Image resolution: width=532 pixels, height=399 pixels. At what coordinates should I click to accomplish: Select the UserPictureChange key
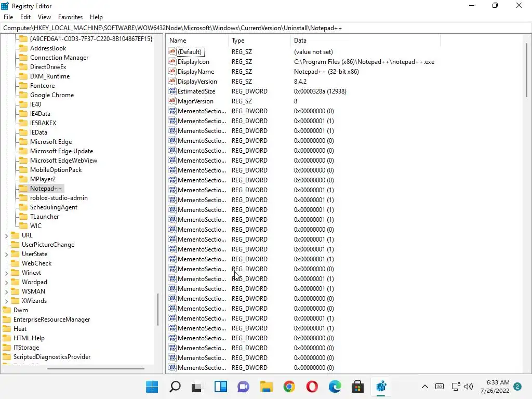tap(48, 245)
